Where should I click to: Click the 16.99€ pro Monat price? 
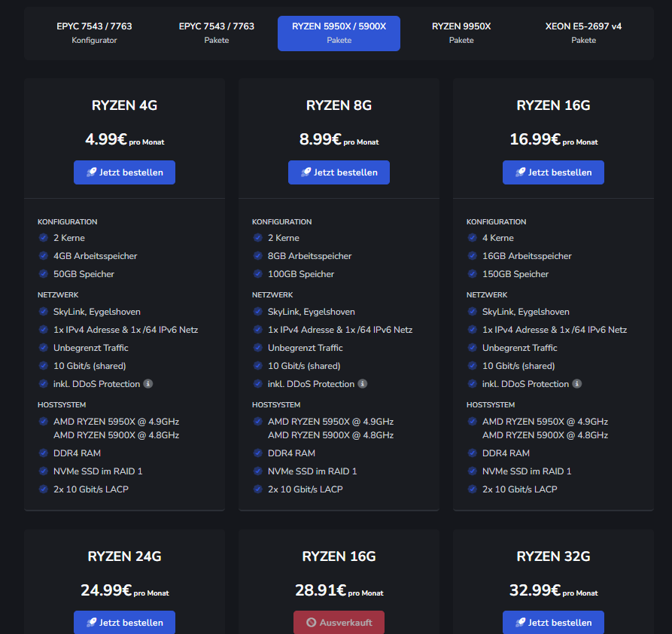point(553,139)
